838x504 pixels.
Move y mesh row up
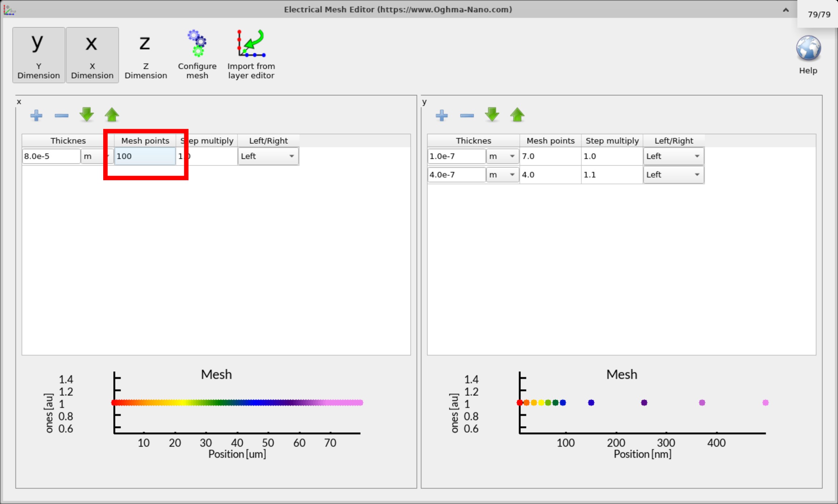[517, 115]
